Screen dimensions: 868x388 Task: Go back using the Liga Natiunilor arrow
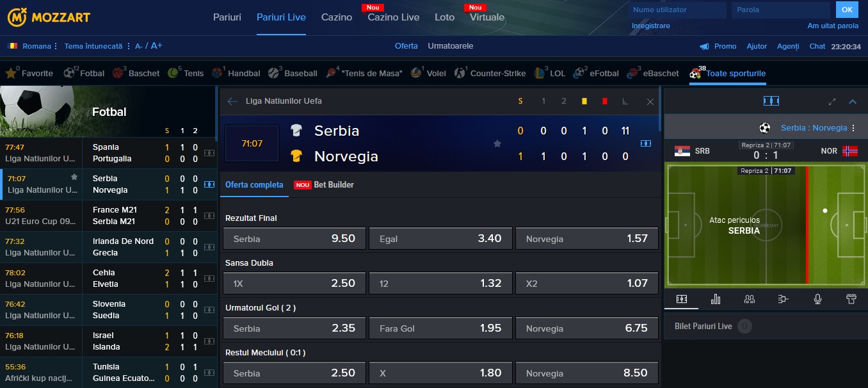[x=232, y=101]
